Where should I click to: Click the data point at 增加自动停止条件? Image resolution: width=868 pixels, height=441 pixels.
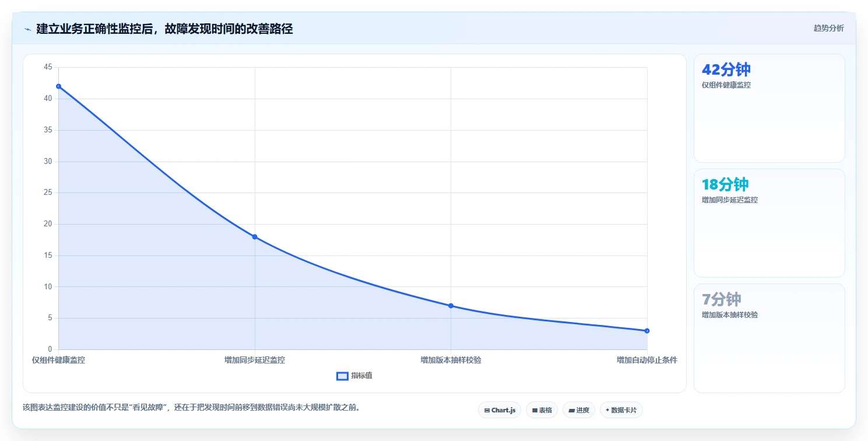click(x=647, y=331)
